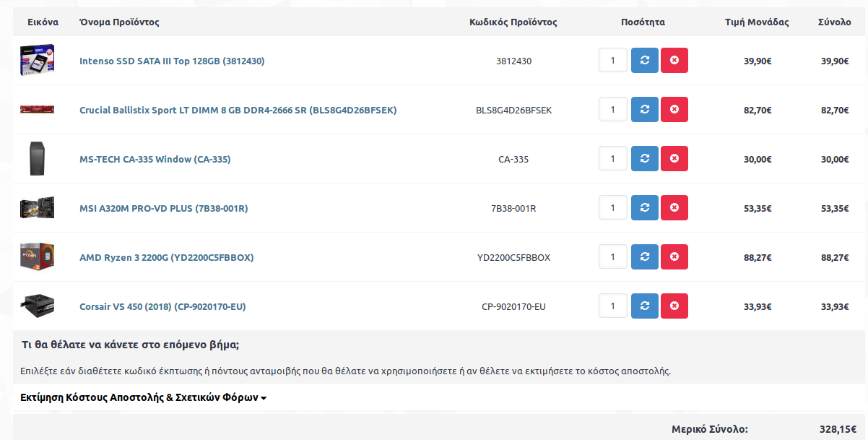The width and height of the screenshot is (868, 440).
Task: Open MSI A320M PRO-VD PLUS product link
Action: (164, 209)
